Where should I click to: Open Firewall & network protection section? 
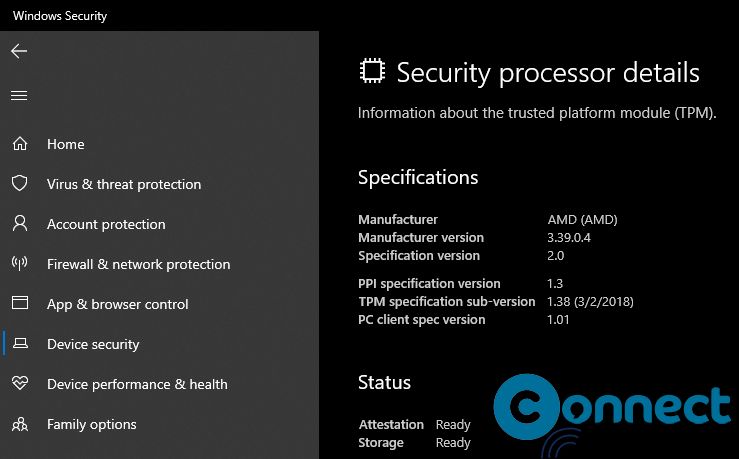point(139,264)
